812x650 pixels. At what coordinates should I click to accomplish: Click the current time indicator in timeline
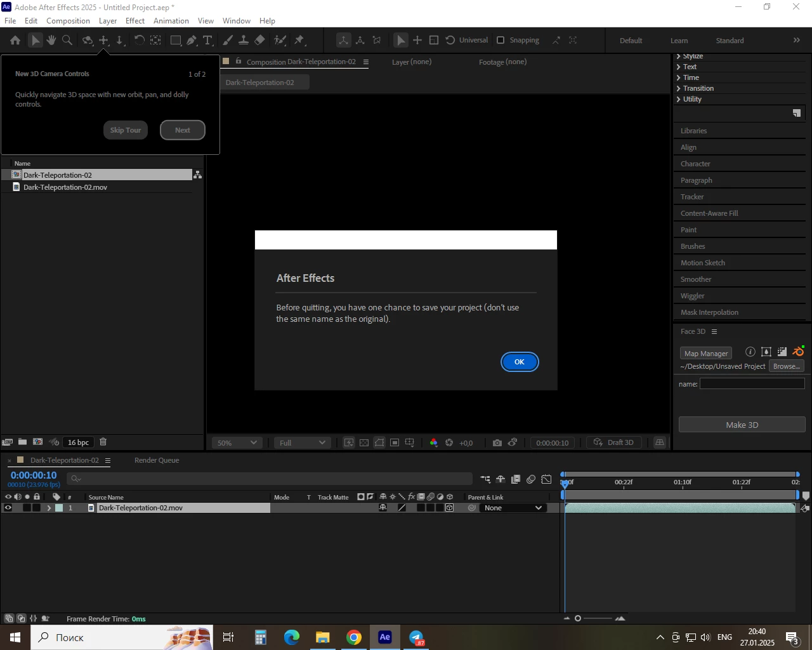pos(565,484)
